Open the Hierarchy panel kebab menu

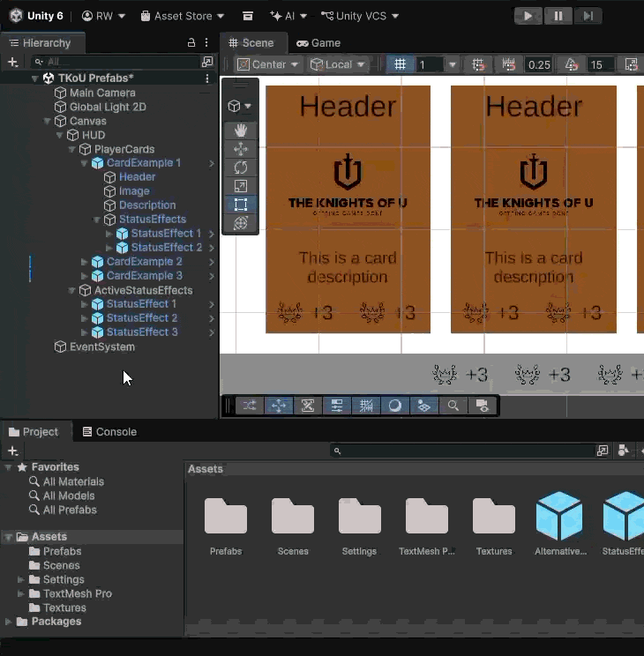206,42
